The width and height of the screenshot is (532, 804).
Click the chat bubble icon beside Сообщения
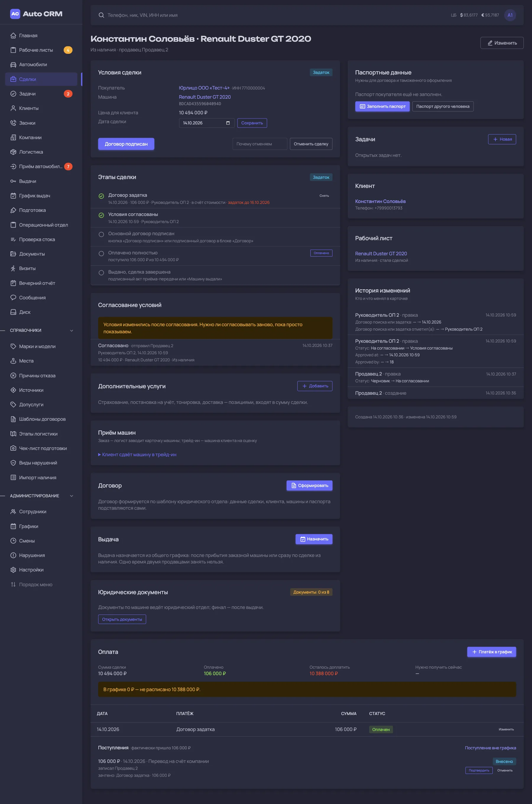pyautogui.click(x=13, y=297)
